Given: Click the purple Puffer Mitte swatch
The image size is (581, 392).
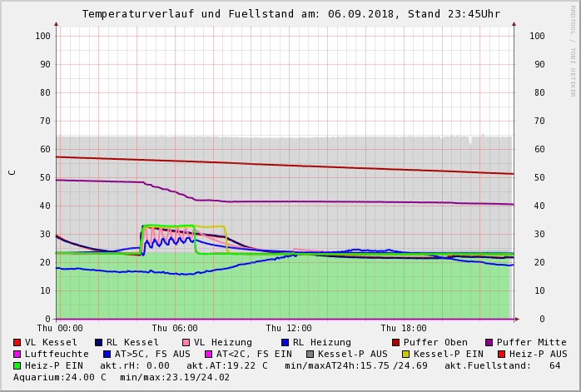Looking at the screenshot, I should coord(489,343).
